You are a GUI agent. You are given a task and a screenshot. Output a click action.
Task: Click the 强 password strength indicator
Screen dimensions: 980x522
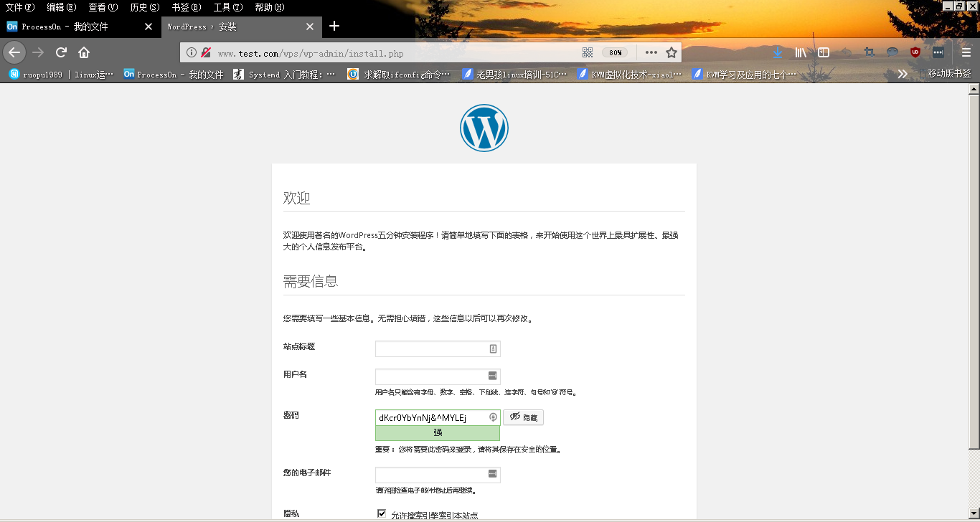pos(438,433)
